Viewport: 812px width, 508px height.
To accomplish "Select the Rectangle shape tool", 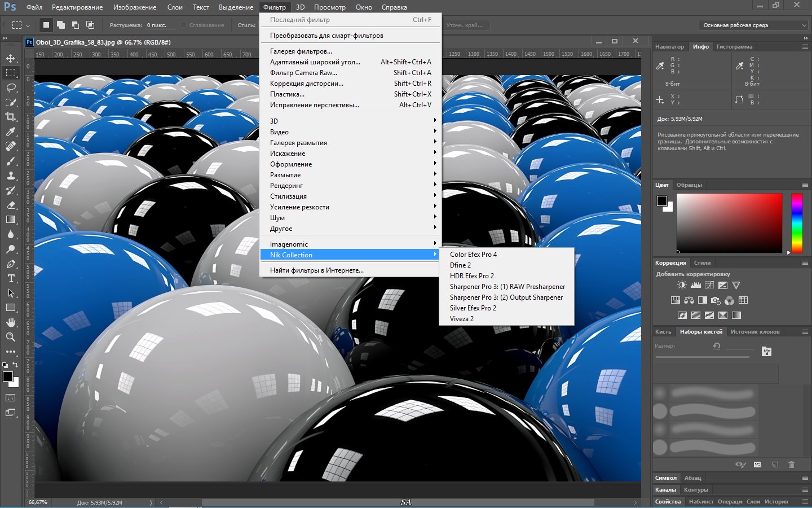I will 11,308.
